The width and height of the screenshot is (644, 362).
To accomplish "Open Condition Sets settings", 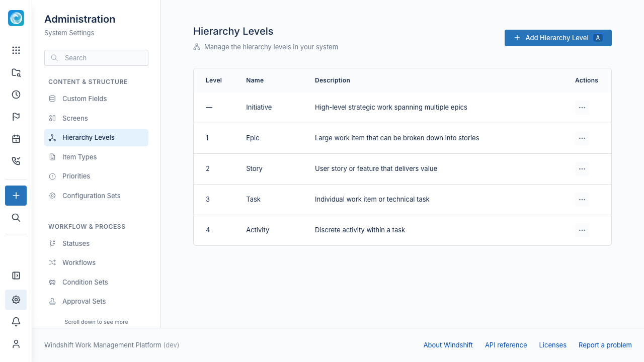I will coord(96,282).
